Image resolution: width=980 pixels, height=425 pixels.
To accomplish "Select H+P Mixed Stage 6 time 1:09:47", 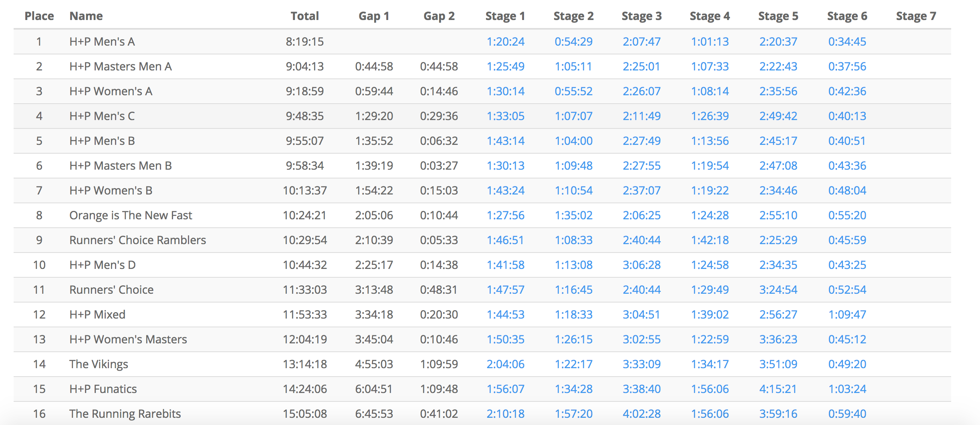I will pyautogui.click(x=847, y=315).
